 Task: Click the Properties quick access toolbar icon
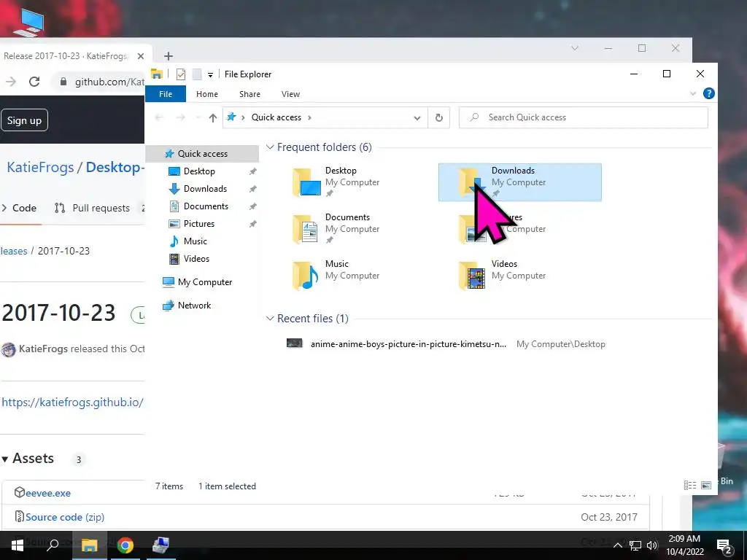[x=181, y=74]
